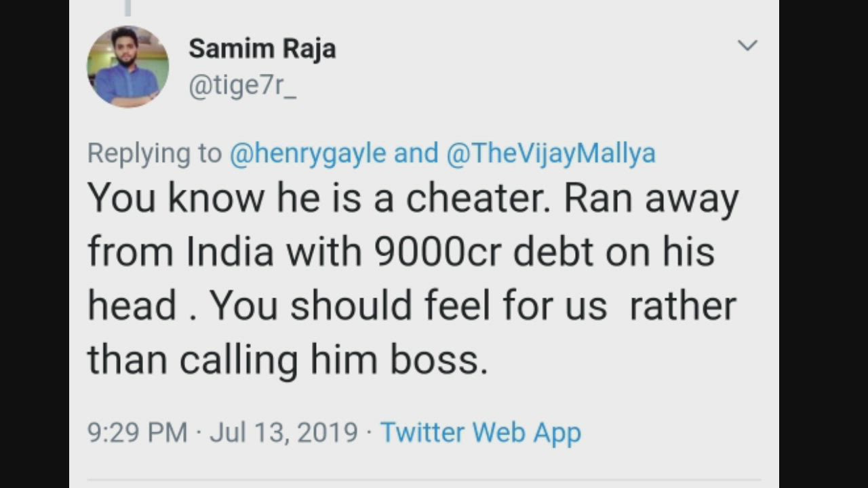Click the divider line below the timestamp
868x488 pixels.
(x=424, y=480)
